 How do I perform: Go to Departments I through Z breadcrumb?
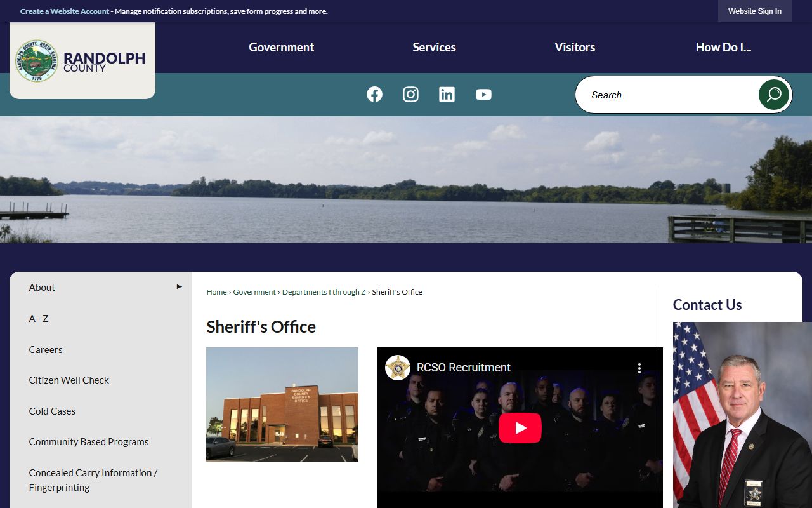click(x=324, y=292)
